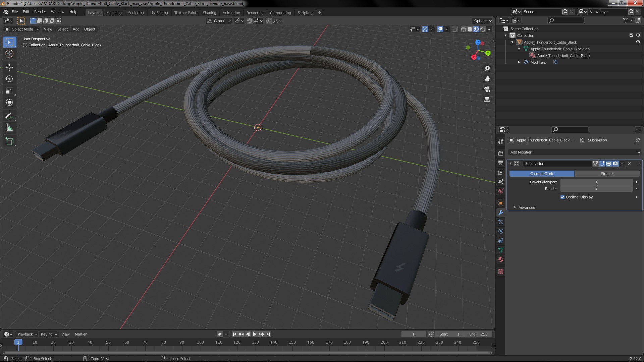Select Simple subdivision type

[607, 174]
